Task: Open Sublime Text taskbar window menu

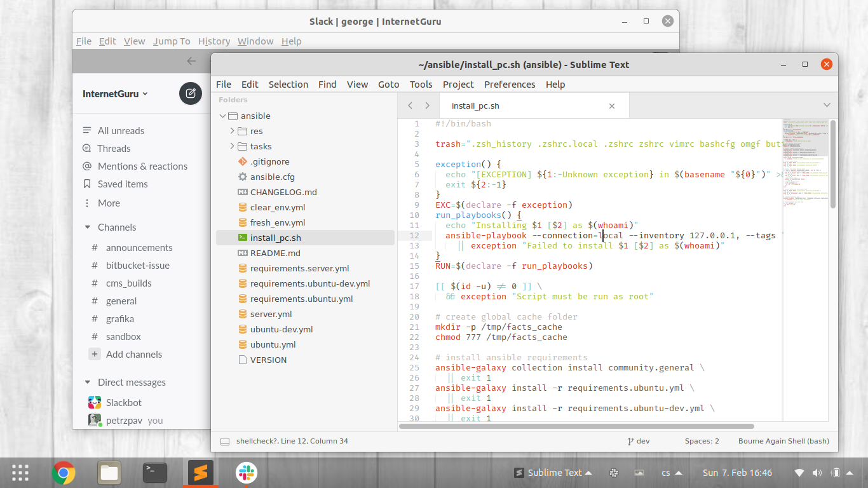Action: [x=553, y=473]
